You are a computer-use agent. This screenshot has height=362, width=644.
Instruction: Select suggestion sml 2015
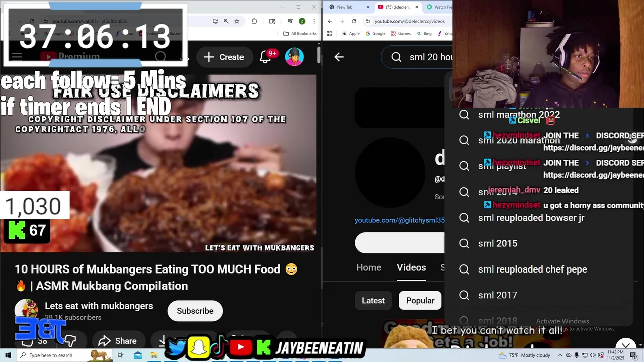point(498,243)
